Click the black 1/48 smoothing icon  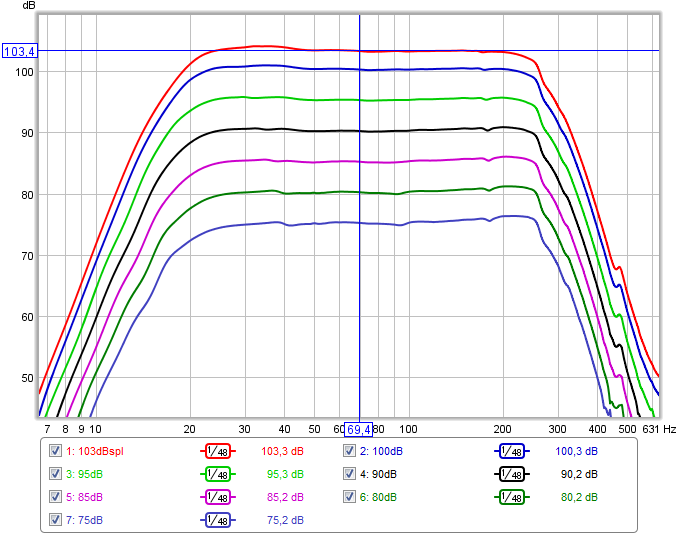pyautogui.click(x=512, y=474)
